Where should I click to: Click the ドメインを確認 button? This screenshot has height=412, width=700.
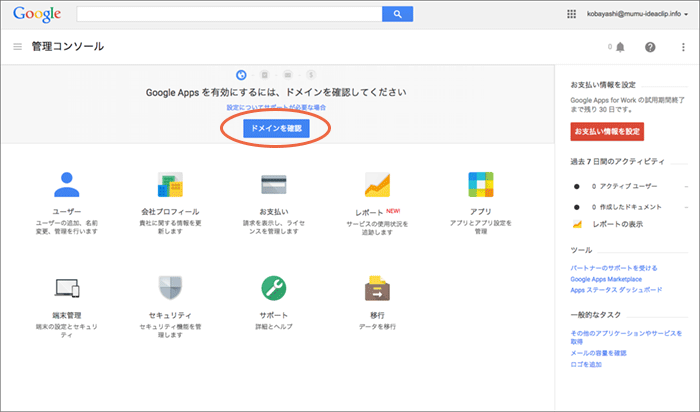276,129
